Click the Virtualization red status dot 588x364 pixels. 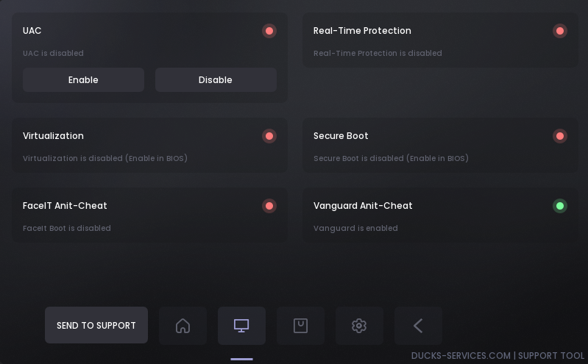coord(269,136)
